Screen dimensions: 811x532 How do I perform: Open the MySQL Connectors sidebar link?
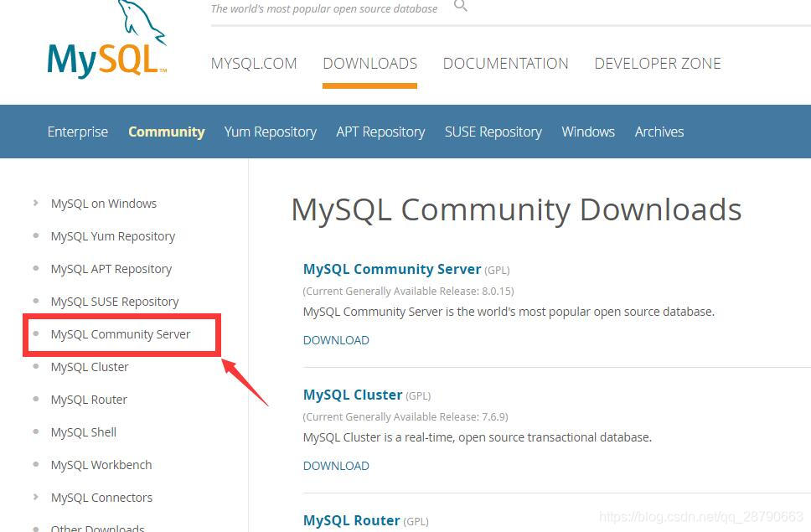(x=101, y=498)
